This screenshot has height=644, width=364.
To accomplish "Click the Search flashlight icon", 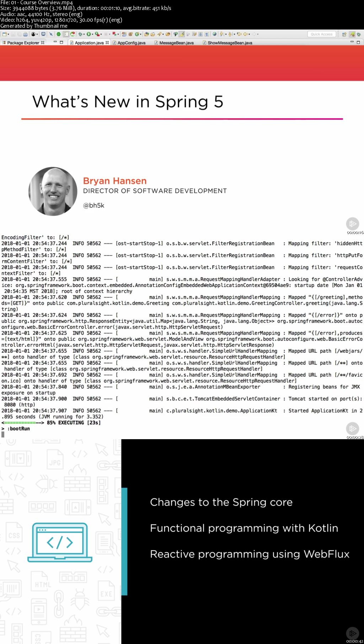I will (x=159, y=34).
